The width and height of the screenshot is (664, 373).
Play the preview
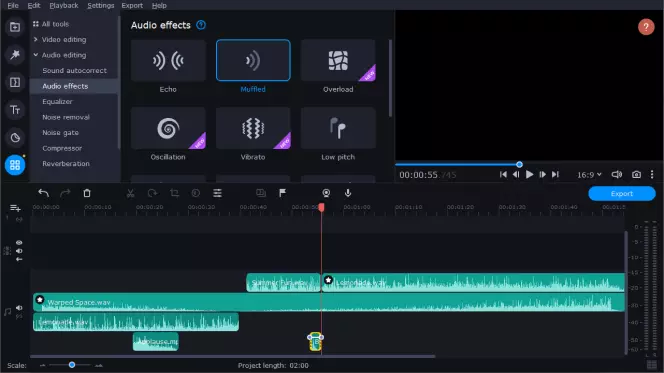[x=529, y=174]
